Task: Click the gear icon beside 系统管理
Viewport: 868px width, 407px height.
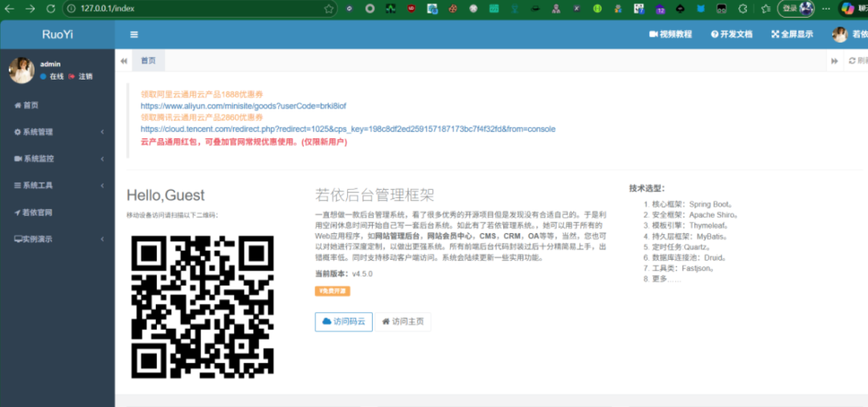Action: (x=17, y=132)
